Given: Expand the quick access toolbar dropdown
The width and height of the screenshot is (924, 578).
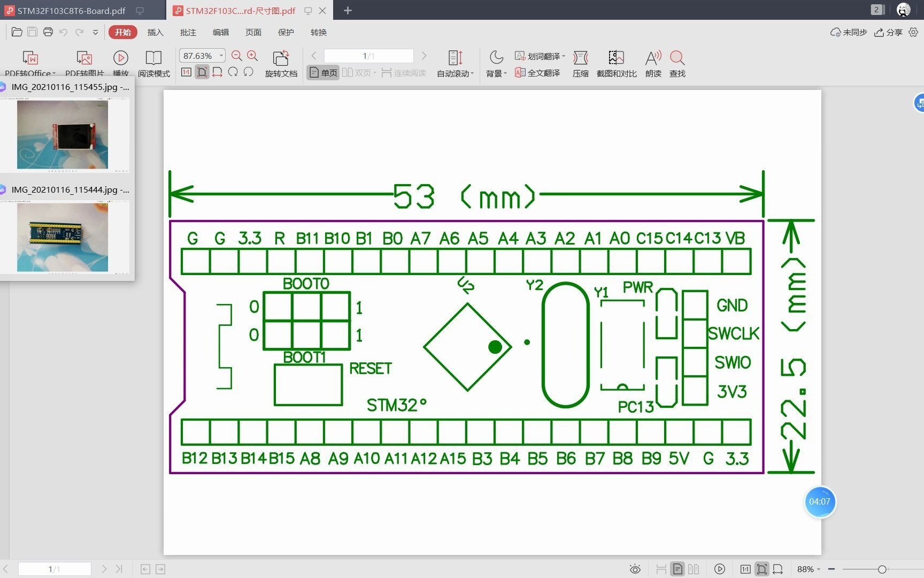Looking at the screenshot, I should [x=95, y=32].
